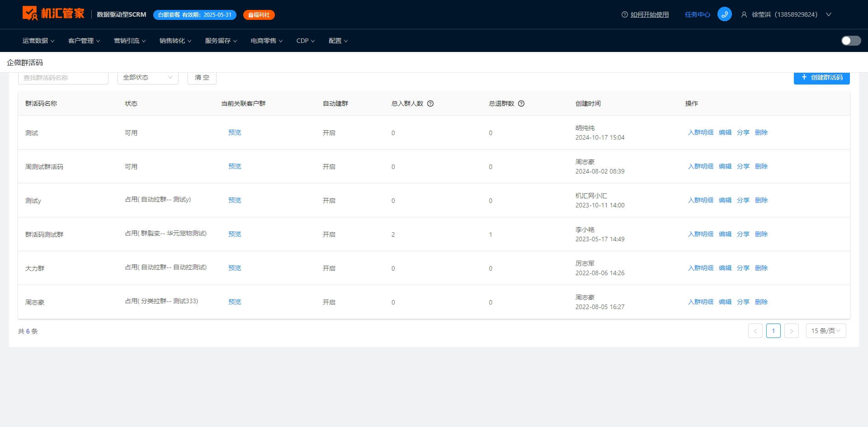Viewport: 868px width, 427px height.
Task: Share the 大力群 row
Action: pyautogui.click(x=743, y=268)
